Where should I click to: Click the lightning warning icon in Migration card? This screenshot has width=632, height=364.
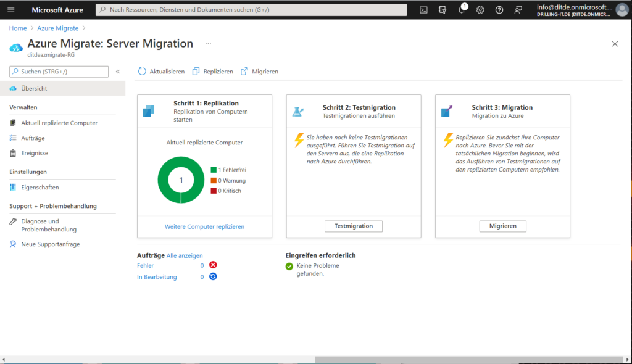pyautogui.click(x=448, y=140)
